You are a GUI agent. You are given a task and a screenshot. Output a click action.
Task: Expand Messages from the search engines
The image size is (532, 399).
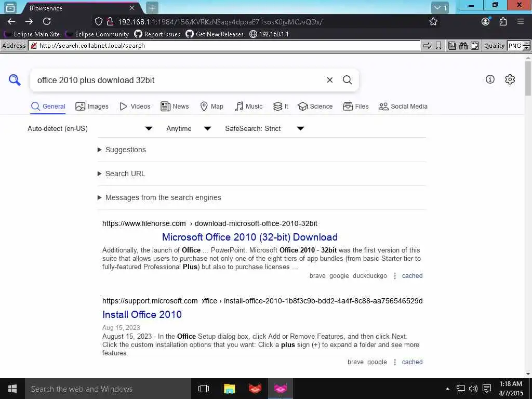point(159,197)
